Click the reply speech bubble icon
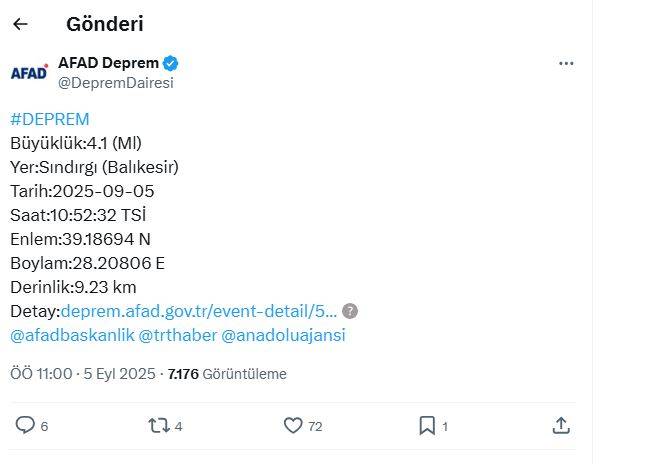 [x=25, y=426]
